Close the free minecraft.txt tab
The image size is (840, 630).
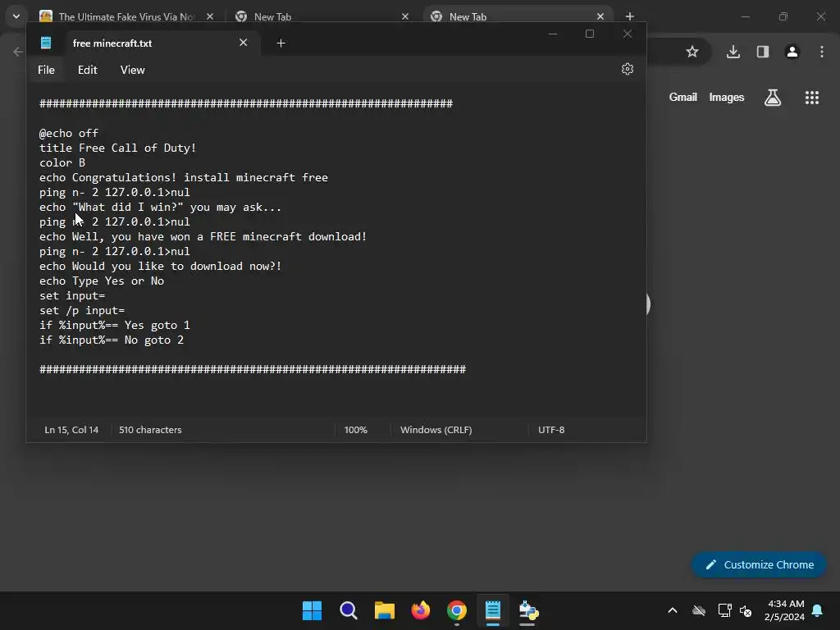243,43
